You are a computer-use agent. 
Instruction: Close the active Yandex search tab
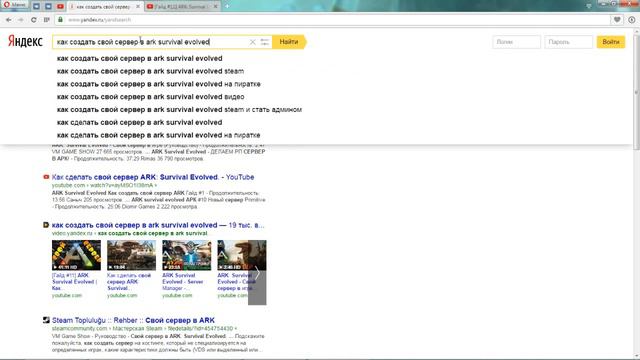[138, 7]
